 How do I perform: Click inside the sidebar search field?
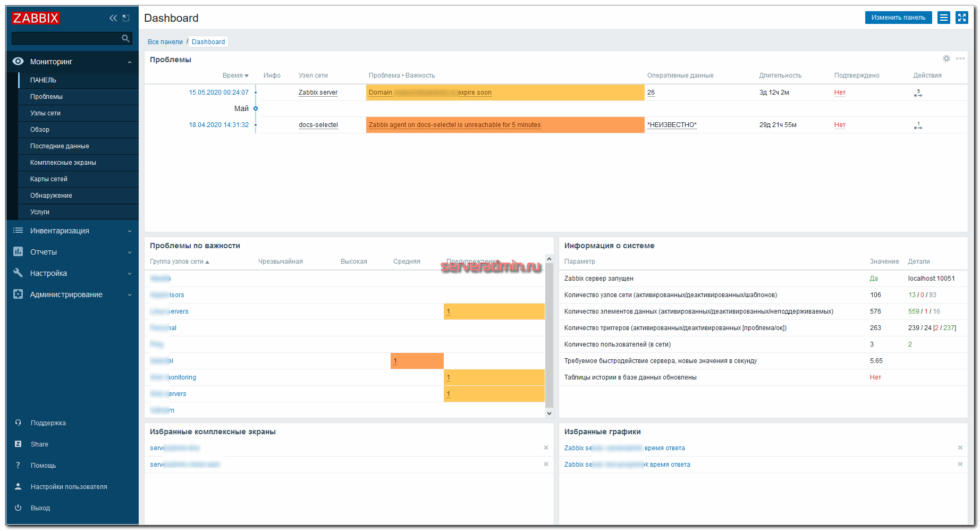coord(66,38)
